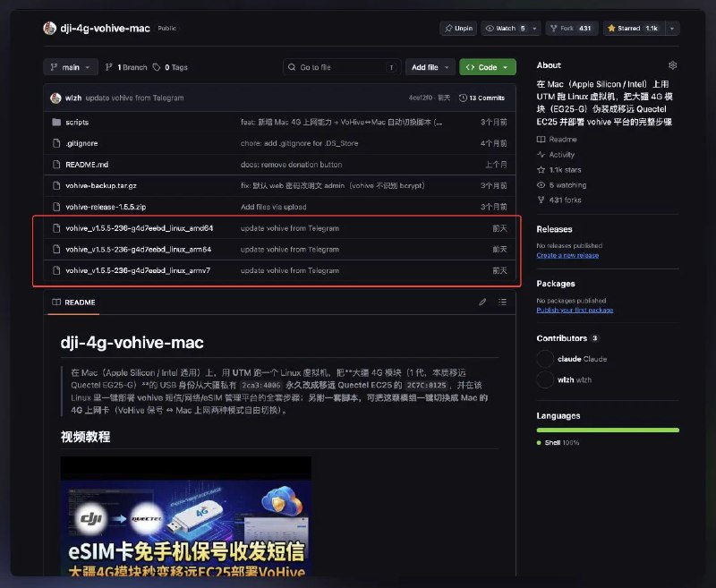Open the vohive linux_arm64 binary file
Viewport: 716px width, 588px height.
(139, 250)
